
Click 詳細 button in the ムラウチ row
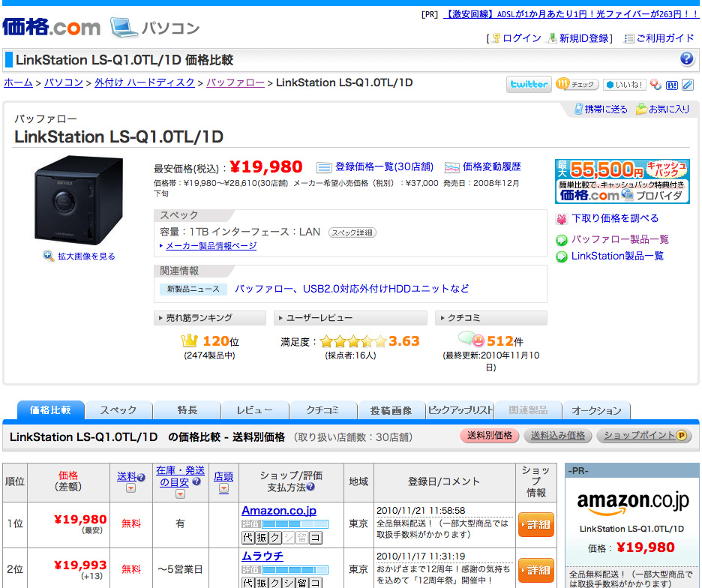[536, 570]
